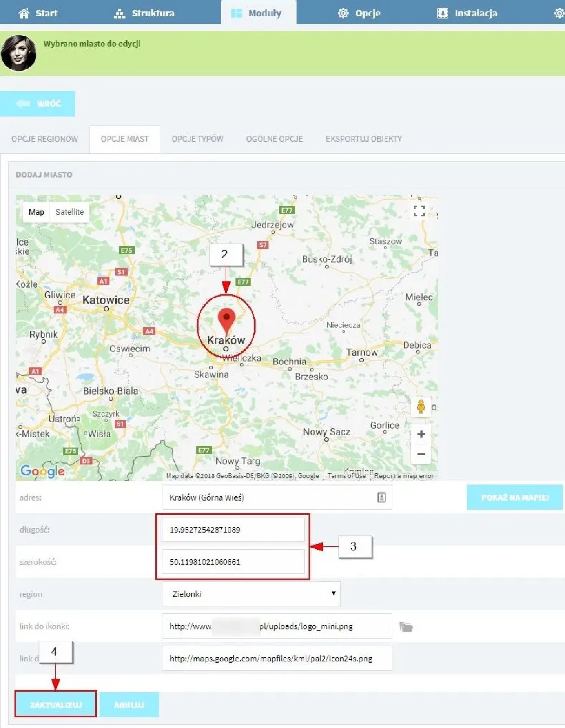Image resolution: width=565 pixels, height=728 pixels.
Task: Switch to the OPCJE MIAST tab
Action: (x=125, y=139)
